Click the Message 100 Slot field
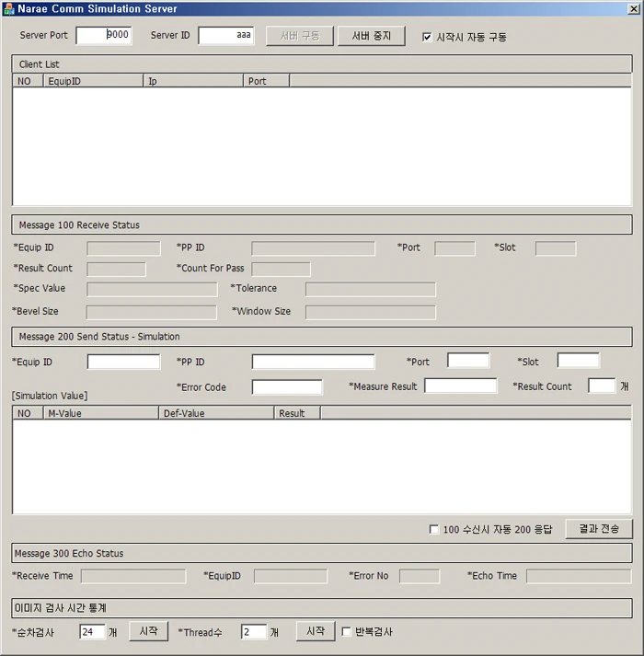644x656 pixels. click(x=556, y=248)
